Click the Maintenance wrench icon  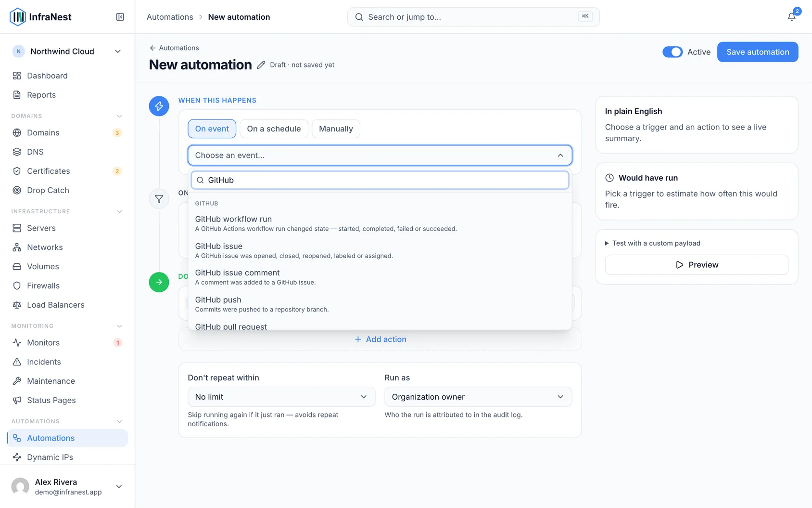pyautogui.click(x=17, y=381)
